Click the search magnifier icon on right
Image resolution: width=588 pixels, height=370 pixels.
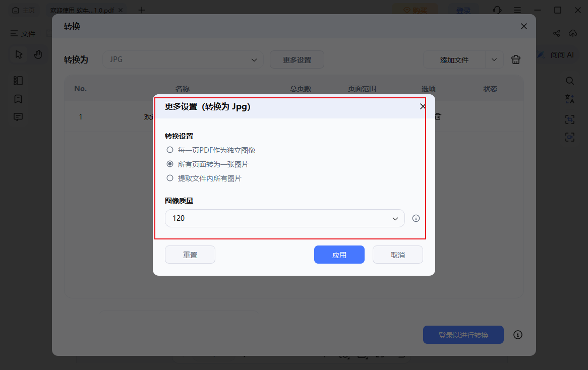570,81
